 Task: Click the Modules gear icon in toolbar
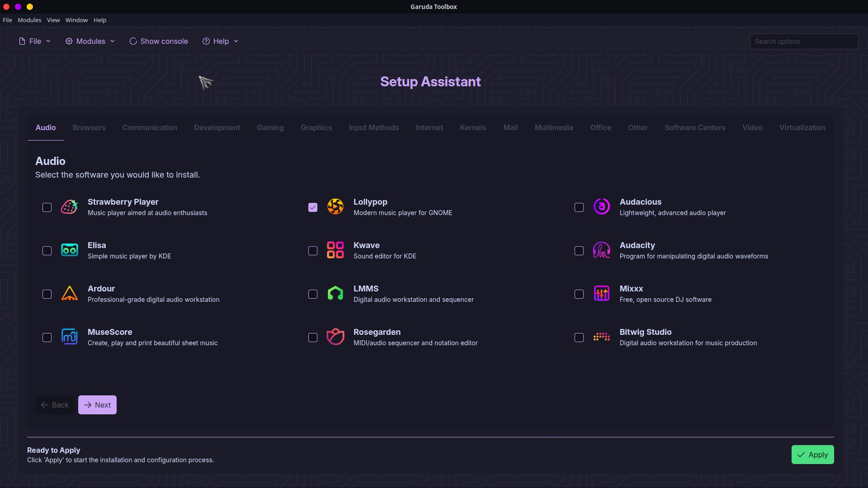pyautogui.click(x=69, y=41)
